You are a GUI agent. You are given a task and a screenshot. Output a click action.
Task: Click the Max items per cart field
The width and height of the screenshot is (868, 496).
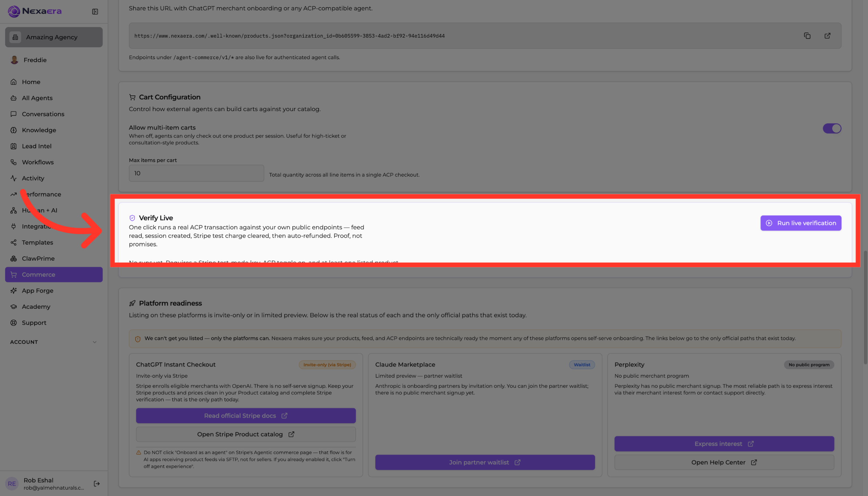tap(196, 173)
